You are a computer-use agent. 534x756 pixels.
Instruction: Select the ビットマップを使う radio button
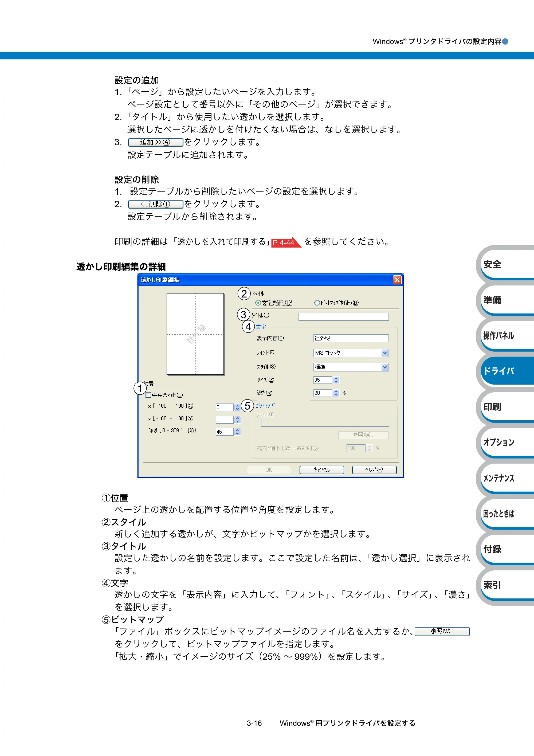click(x=317, y=303)
